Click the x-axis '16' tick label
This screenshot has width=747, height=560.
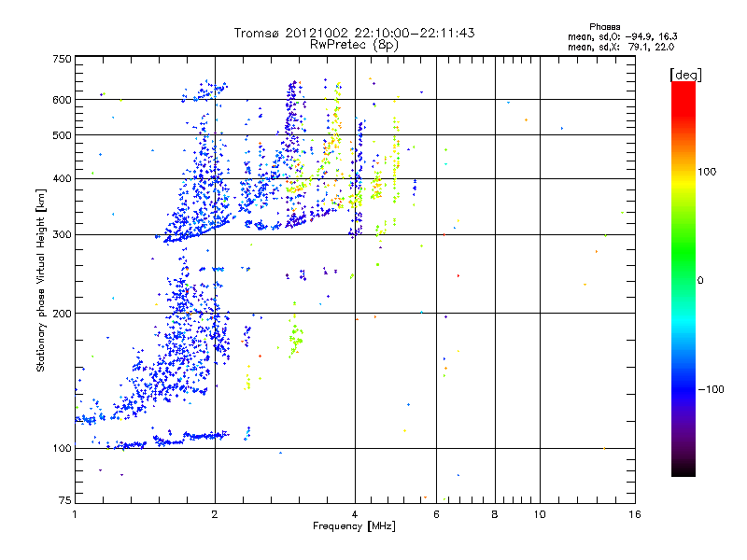coord(635,514)
